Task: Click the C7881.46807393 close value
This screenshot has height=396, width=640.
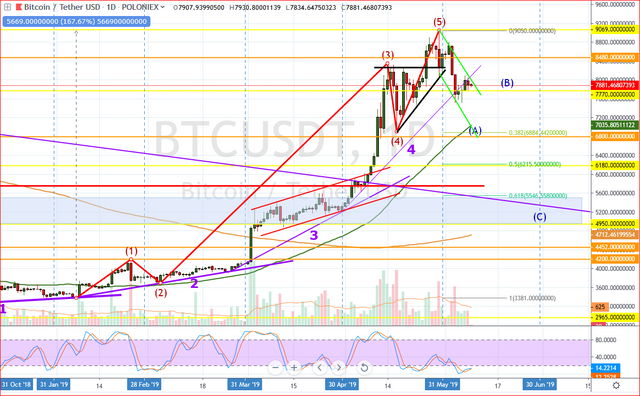Action: 367,7
